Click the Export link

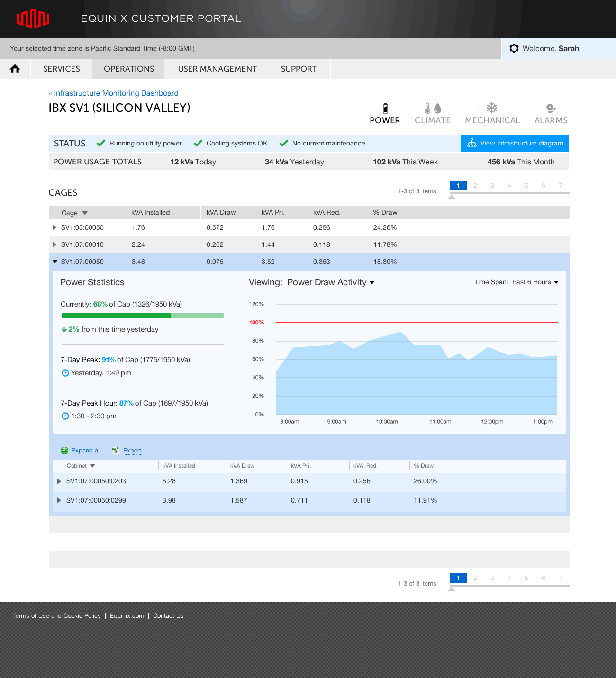(x=132, y=451)
